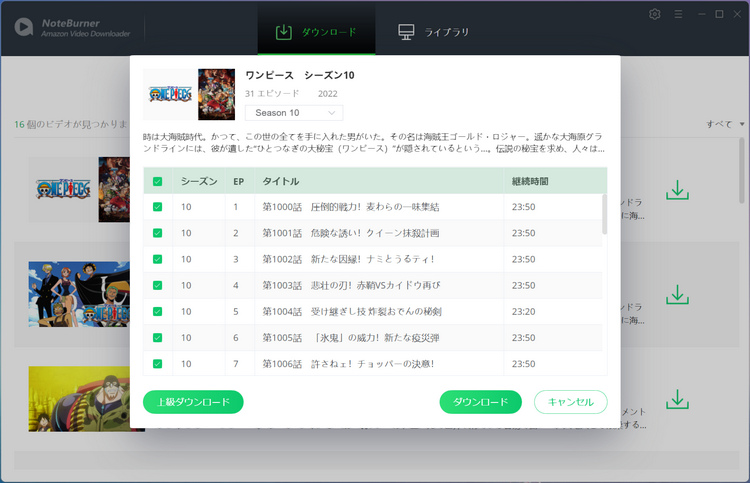Click the main window results scrollbar

point(742,171)
